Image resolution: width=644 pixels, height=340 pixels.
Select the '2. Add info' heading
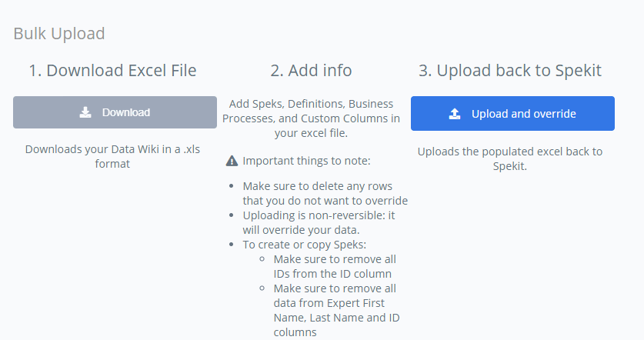click(311, 71)
